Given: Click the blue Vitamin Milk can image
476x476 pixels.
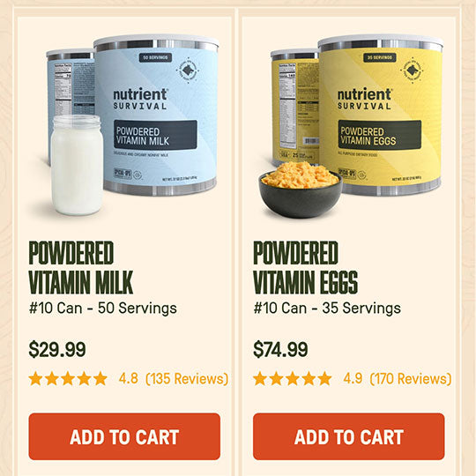Looking at the screenshot, I should (157, 115).
